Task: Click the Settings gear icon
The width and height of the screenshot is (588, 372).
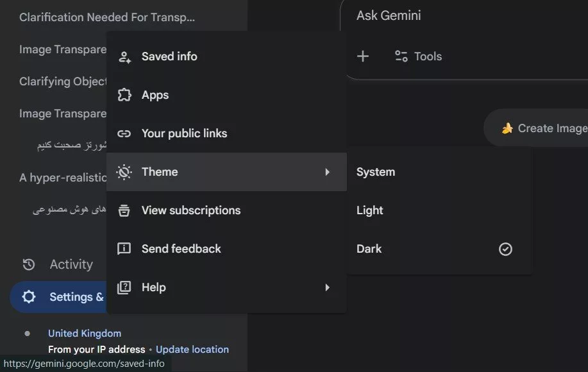Action: point(29,297)
